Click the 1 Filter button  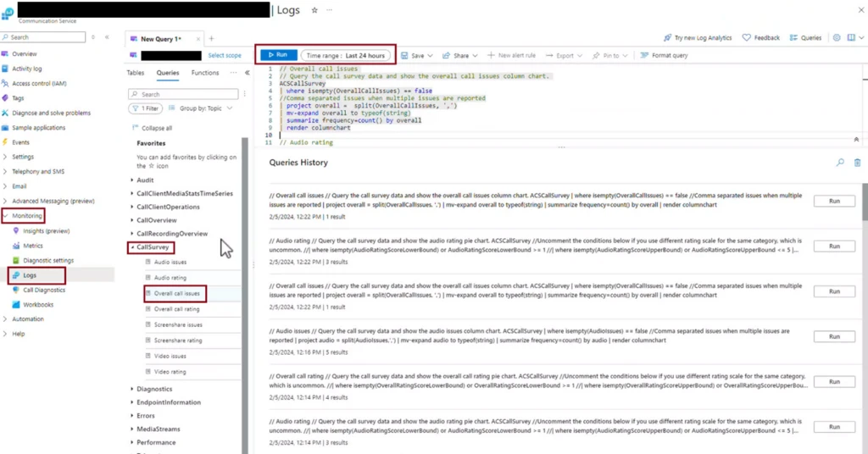146,108
